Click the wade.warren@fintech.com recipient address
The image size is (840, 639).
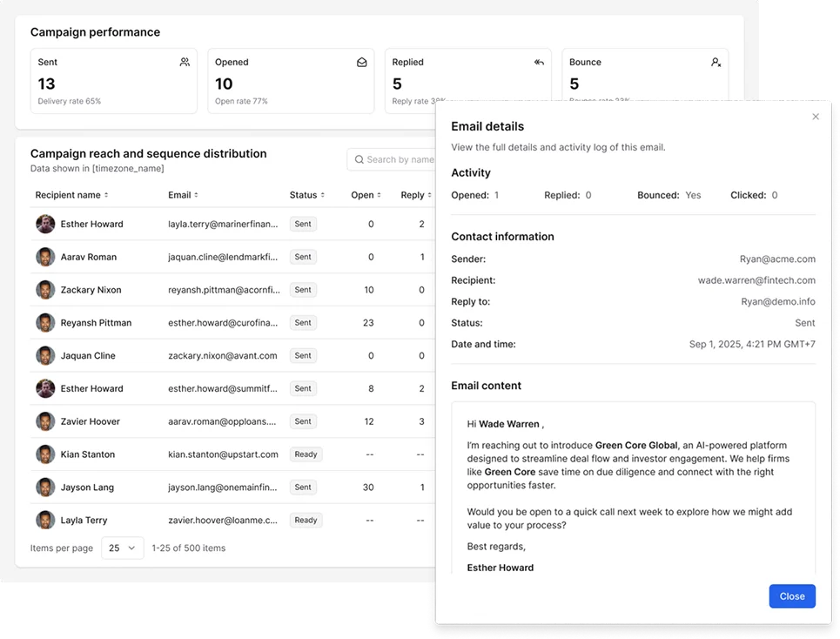tap(756, 280)
